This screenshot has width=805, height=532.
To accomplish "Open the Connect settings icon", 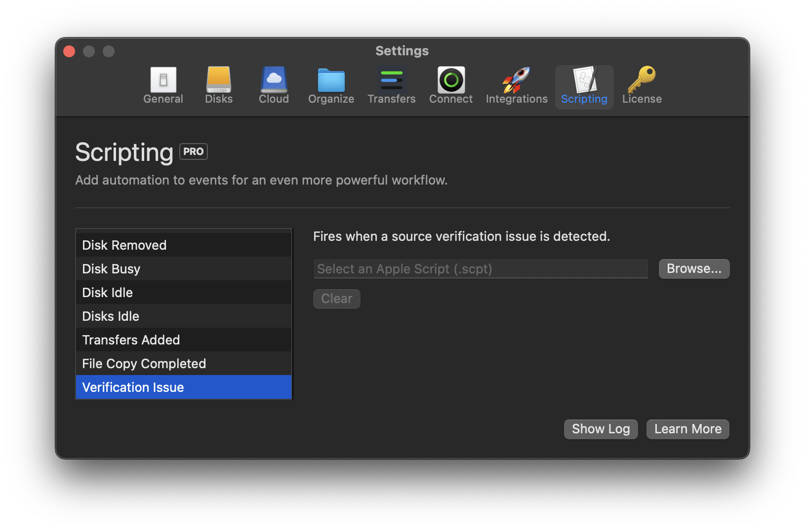I will point(451,80).
